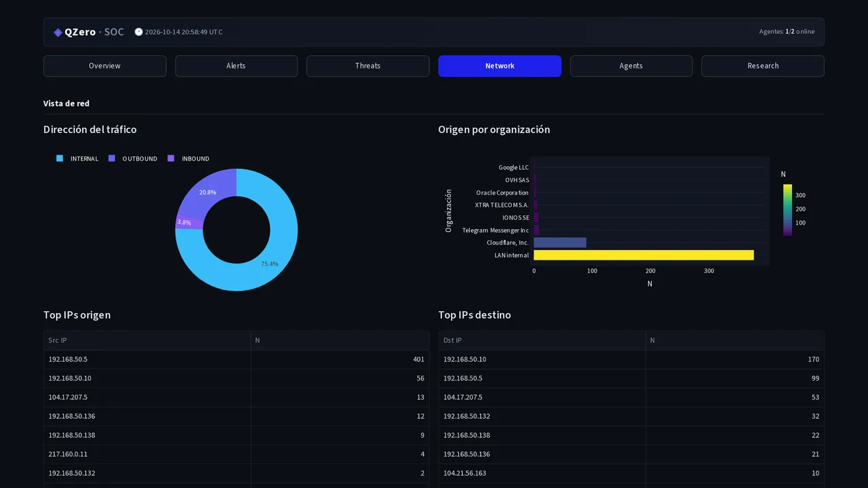868x488 pixels.
Task: Sort by the Dst IP column header
Action: tap(542, 340)
